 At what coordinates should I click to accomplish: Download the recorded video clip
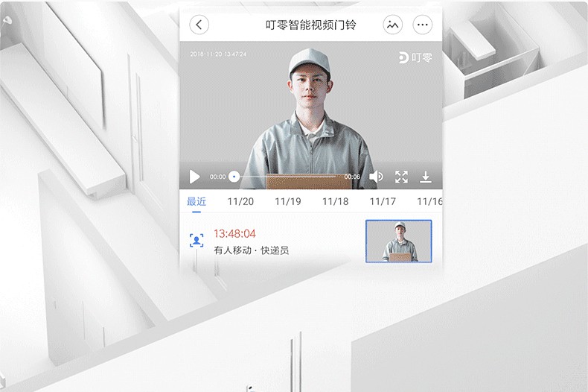(426, 177)
